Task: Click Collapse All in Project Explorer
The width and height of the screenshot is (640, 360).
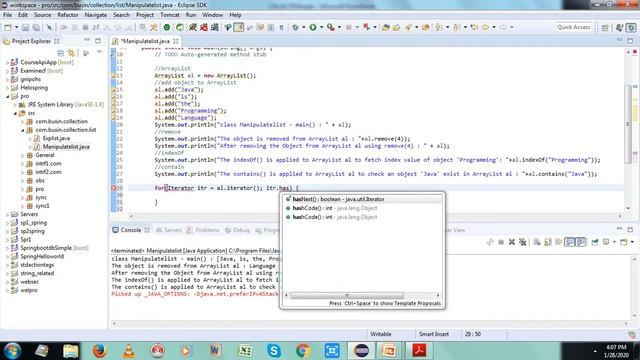Action: [61, 53]
